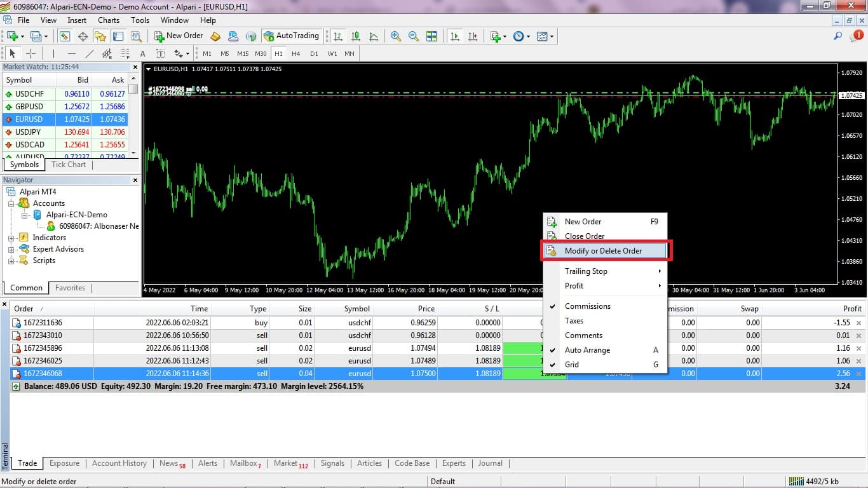Open the search magnifier icon
The height and width of the screenshot is (488, 868).
838,36
